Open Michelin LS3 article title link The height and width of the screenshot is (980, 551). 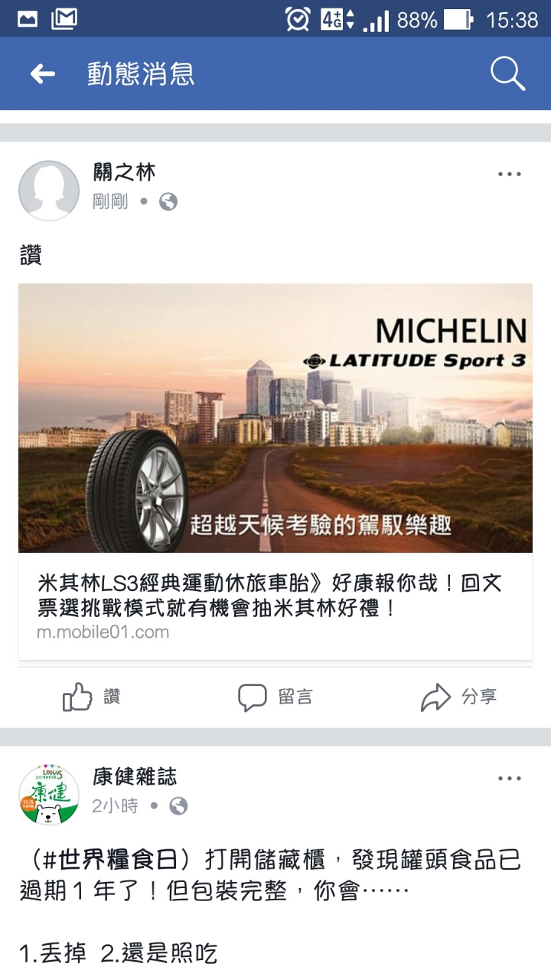coord(269,596)
